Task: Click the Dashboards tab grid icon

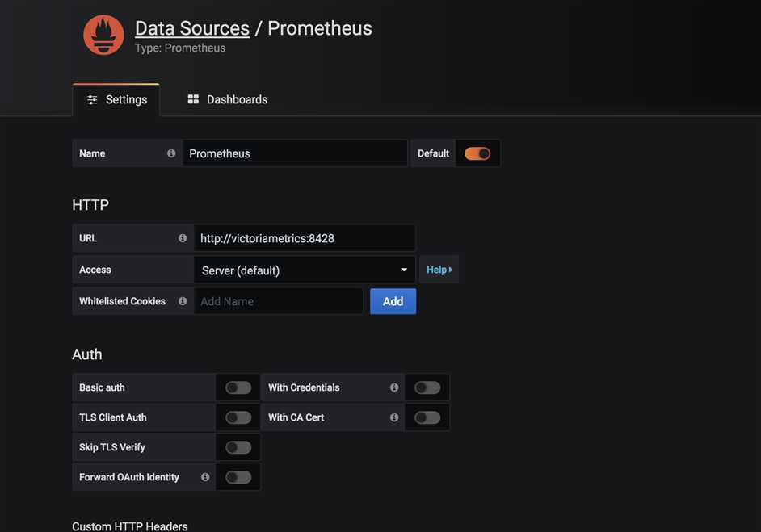Action: coord(193,99)
